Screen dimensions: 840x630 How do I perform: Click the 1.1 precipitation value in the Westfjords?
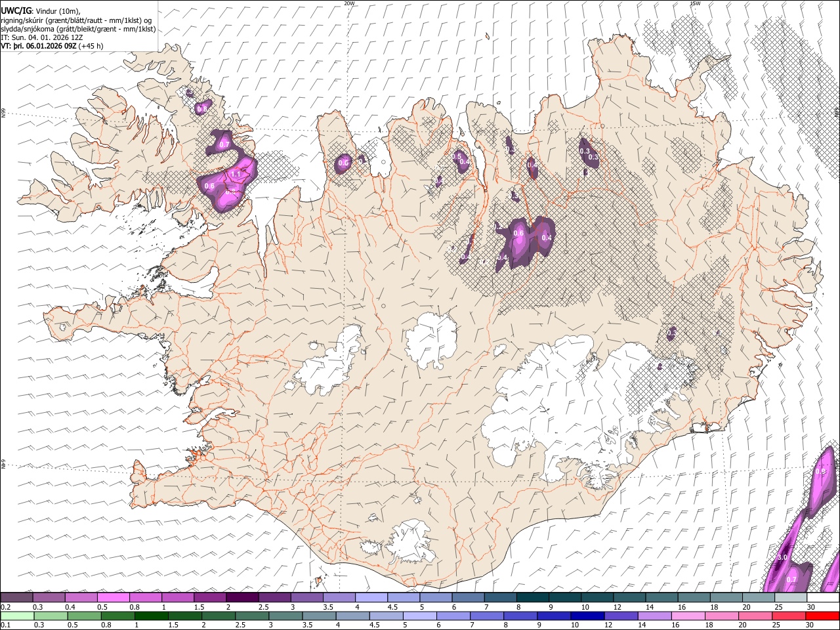pos(235,174)
